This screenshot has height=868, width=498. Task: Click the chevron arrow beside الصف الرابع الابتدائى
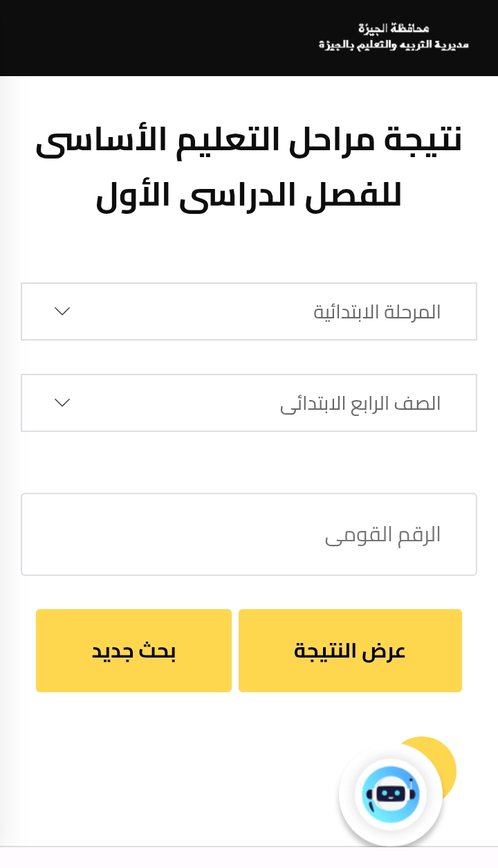pyautogui.click(x=62, y=403)
